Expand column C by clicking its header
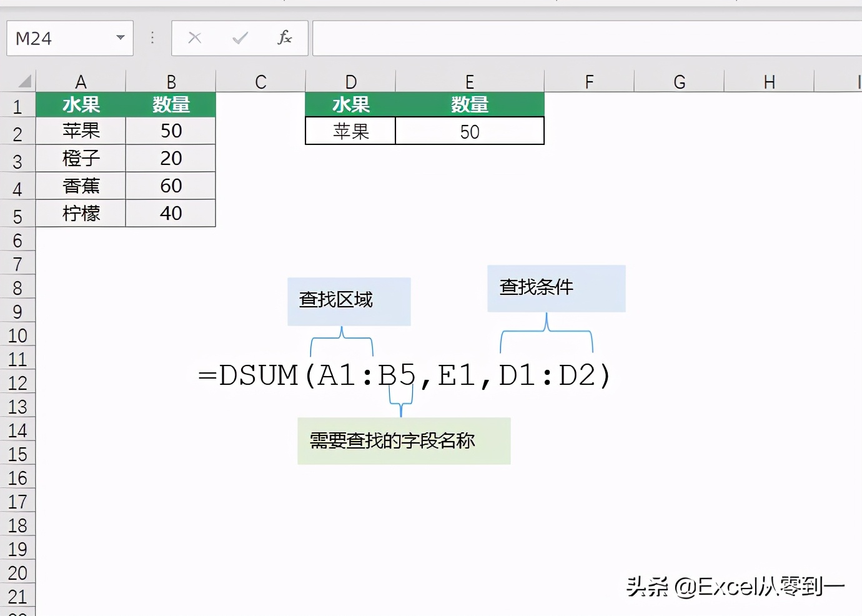Screen dimensions: 862x616 [x=260, y=81]
